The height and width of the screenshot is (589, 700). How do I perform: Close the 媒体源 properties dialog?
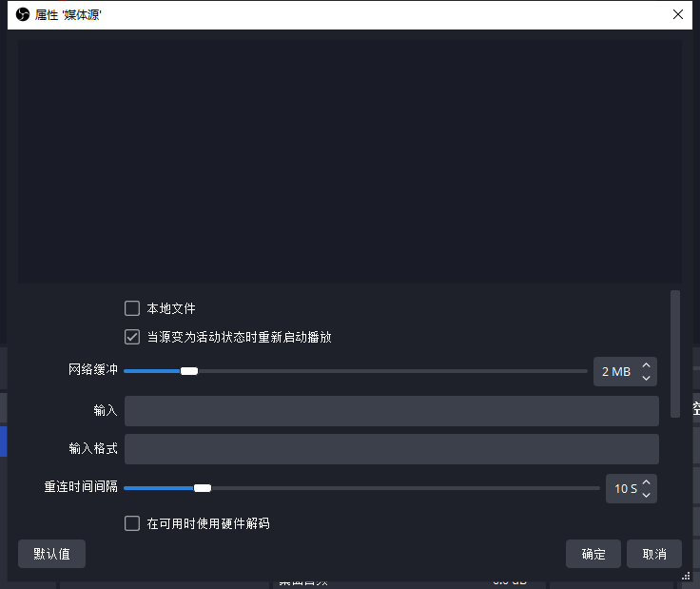click(x=677, y=14)
